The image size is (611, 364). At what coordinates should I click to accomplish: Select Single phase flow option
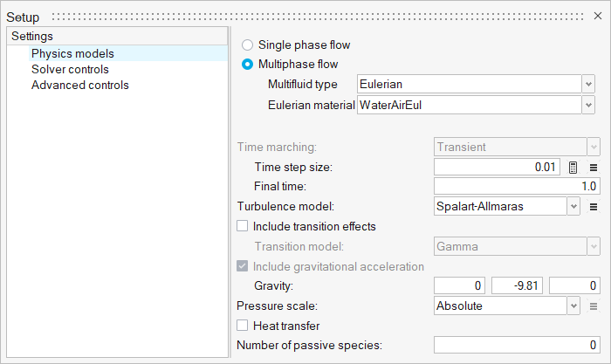click(x=248, y=45)
